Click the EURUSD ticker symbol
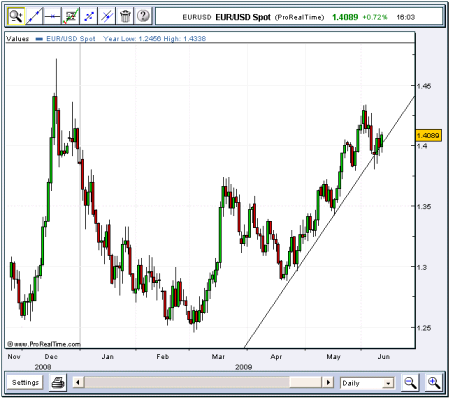This screenshot has height=398, width=450. click(197, 17)
